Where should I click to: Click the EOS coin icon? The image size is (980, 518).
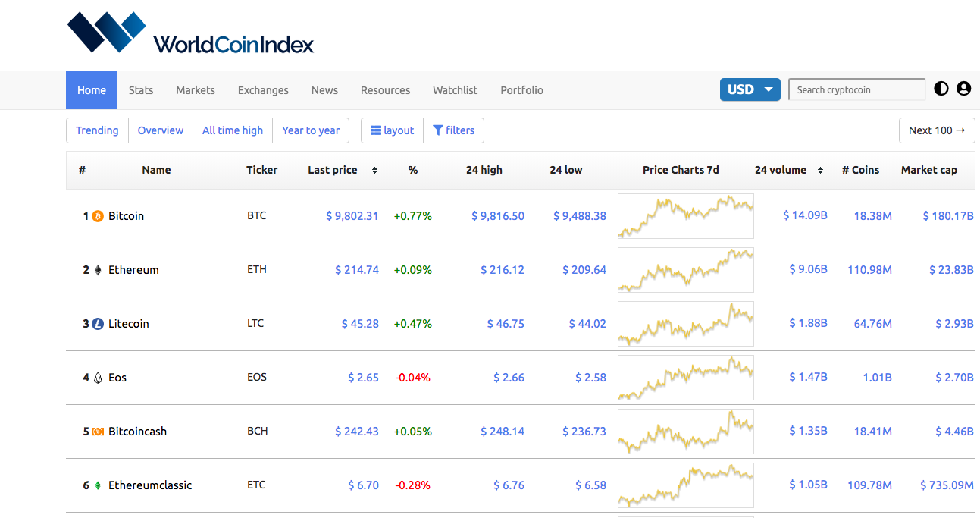click(x=99, y=377)
